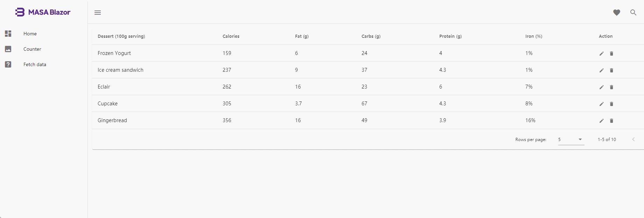Sort table by Protein (g) header

click(x=450, y=36)
